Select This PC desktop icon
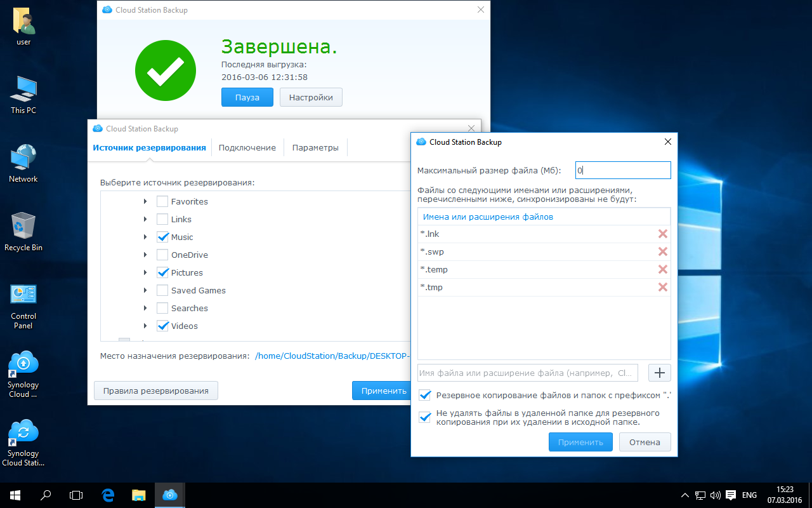This screenshot has height=508, width=812. click(x=23, y=95)
